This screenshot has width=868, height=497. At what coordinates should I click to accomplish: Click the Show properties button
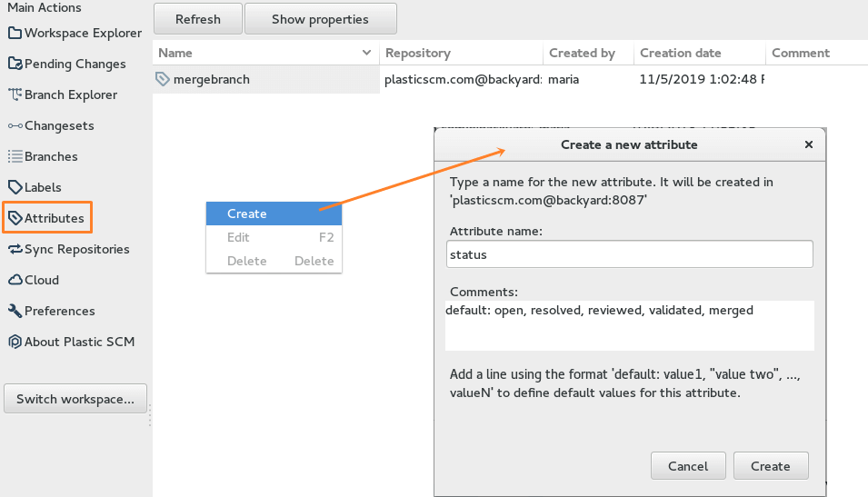coord(320,19)
